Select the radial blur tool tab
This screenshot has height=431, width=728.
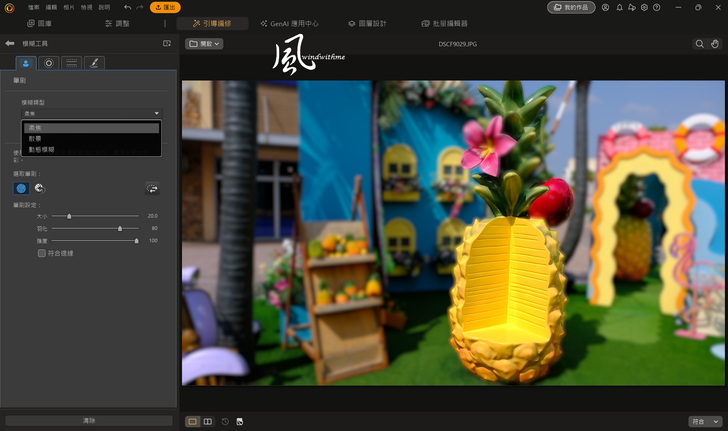point(49,62)
